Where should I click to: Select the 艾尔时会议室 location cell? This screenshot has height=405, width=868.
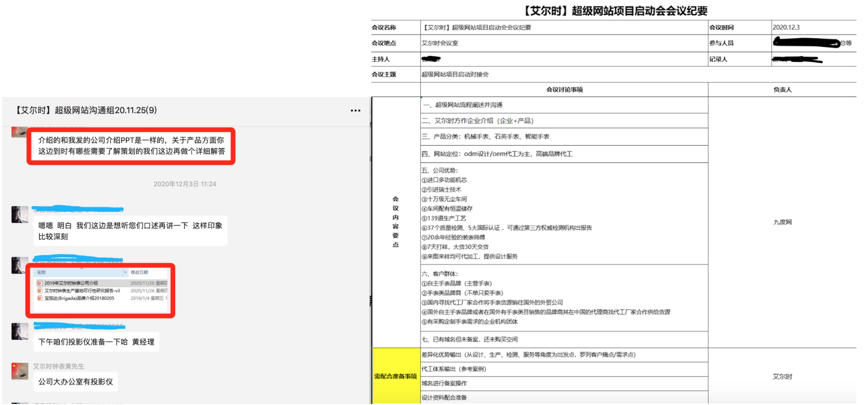(564, 43)
